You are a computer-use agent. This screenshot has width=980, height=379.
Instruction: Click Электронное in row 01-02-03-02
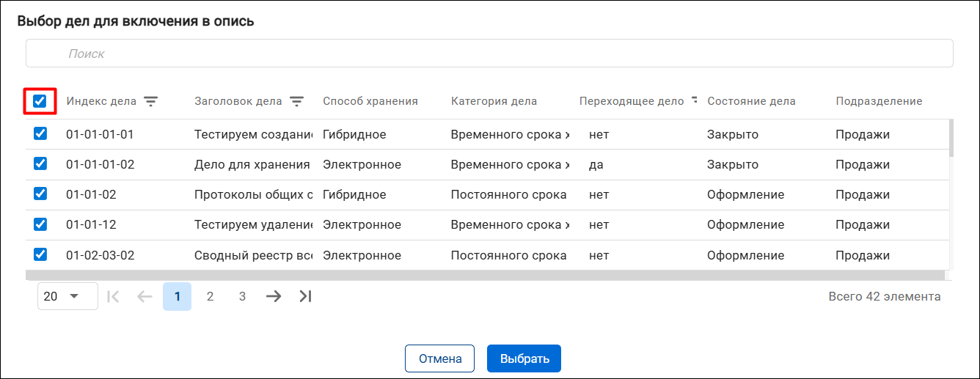click(x=362, y=255)
